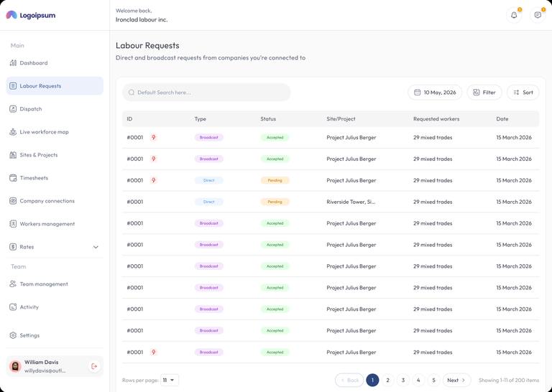
Task: Go to page 2
Action: [387, 380]
